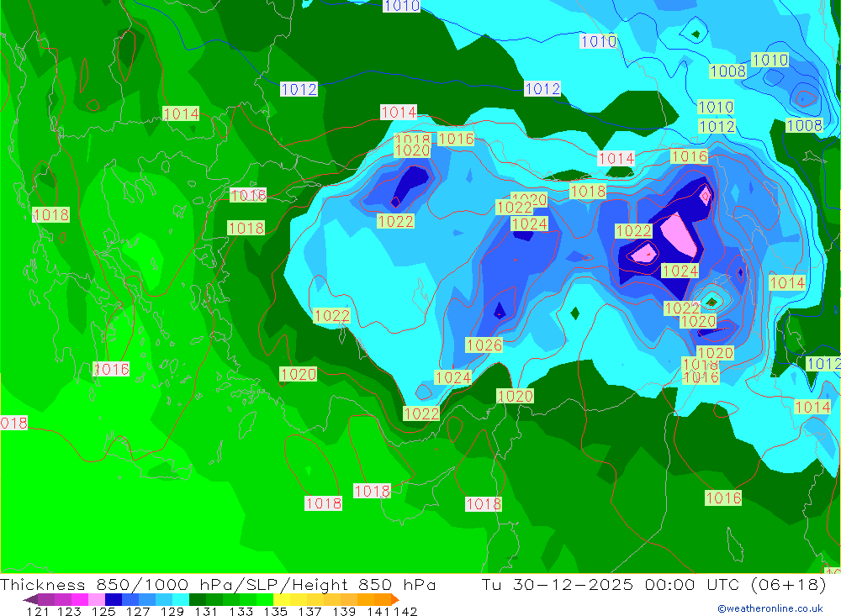Click the 1018 label right of the 1014 label
This screenshot has width=841, height=616.
click(x=589, y=192)
